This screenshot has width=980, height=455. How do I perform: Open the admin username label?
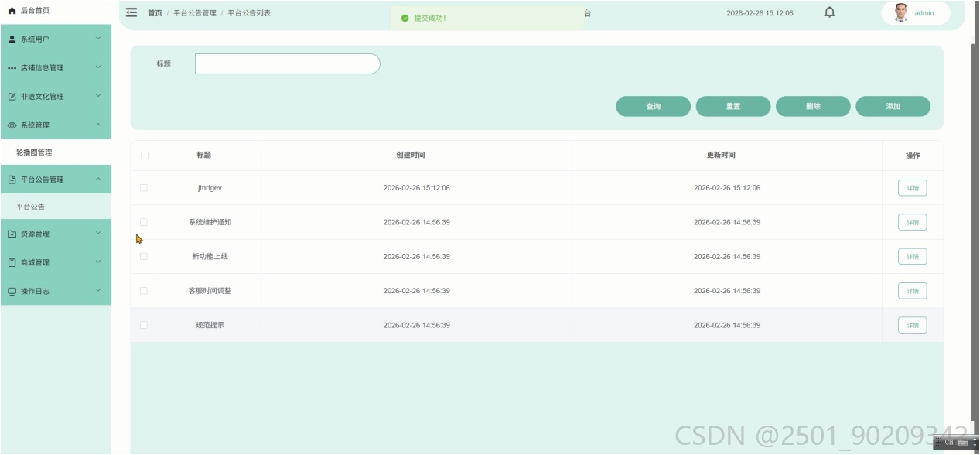(x=924, y=13)
